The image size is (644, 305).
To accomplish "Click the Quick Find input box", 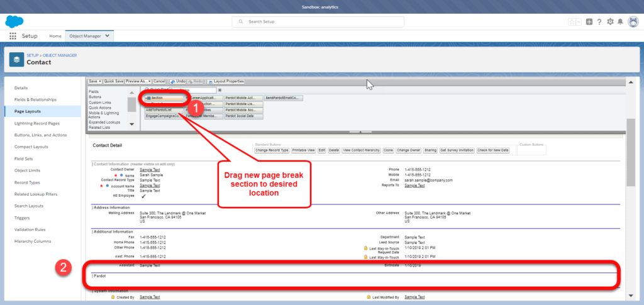I will [x=193, y=91].
